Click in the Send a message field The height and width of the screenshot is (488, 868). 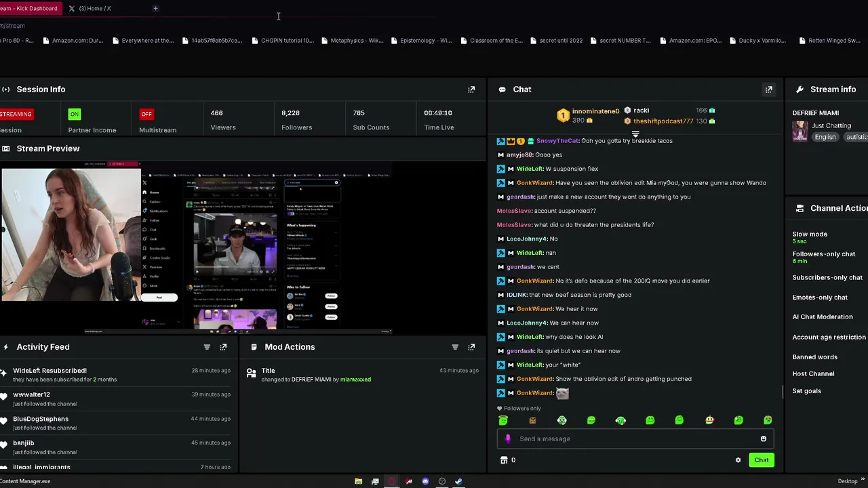(635, 439)
